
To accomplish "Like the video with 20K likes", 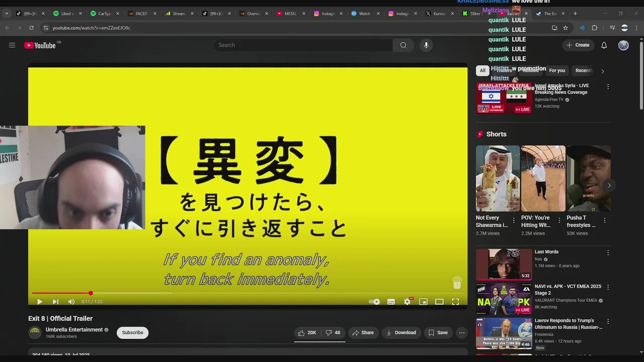I will click(307, 333).
